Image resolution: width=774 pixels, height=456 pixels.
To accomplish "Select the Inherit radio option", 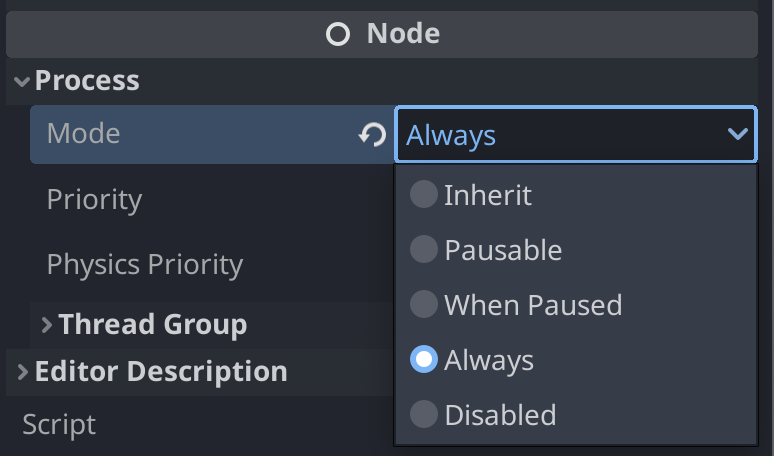I will [x=424, y=195].
